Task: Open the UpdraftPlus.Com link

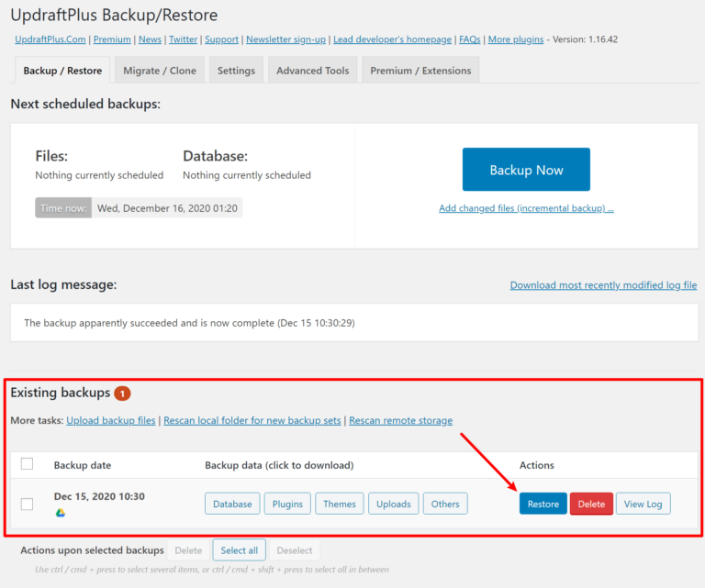Action: 50,39
